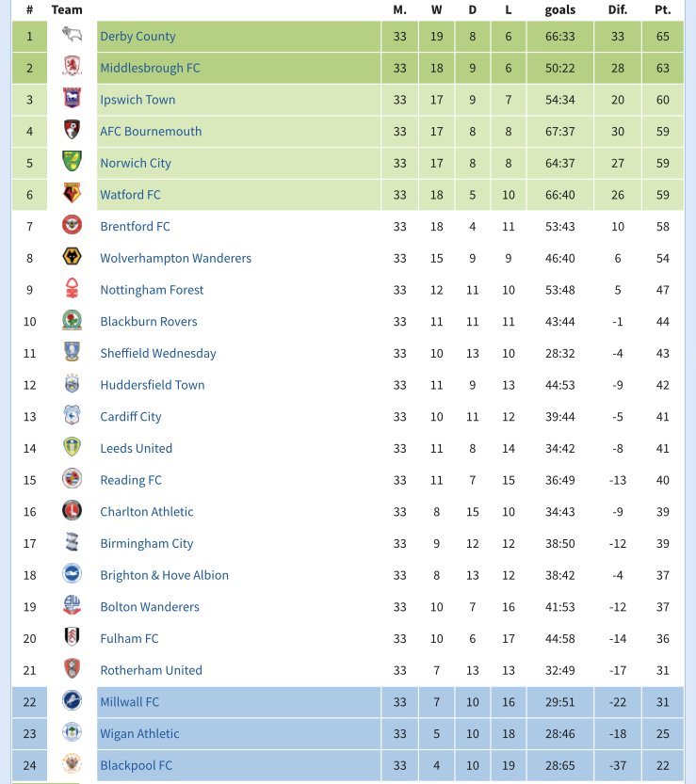Click the AFC Bournemouth club crest
The width and height of the screenshot is (696, 784).
coord(72,132)
